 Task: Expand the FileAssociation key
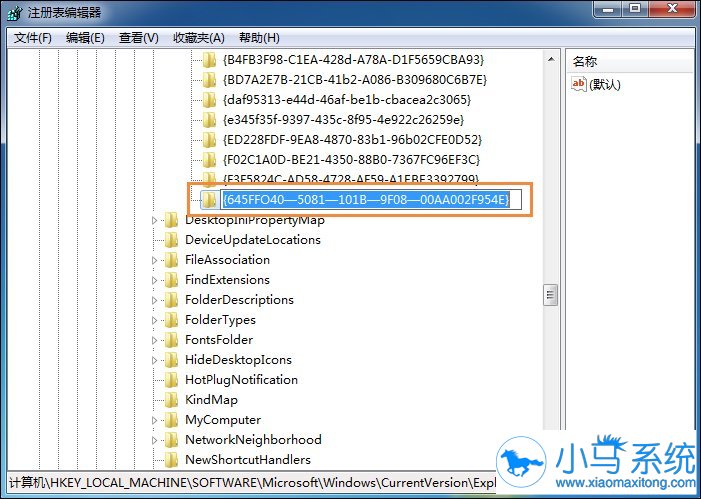(154, 260)
